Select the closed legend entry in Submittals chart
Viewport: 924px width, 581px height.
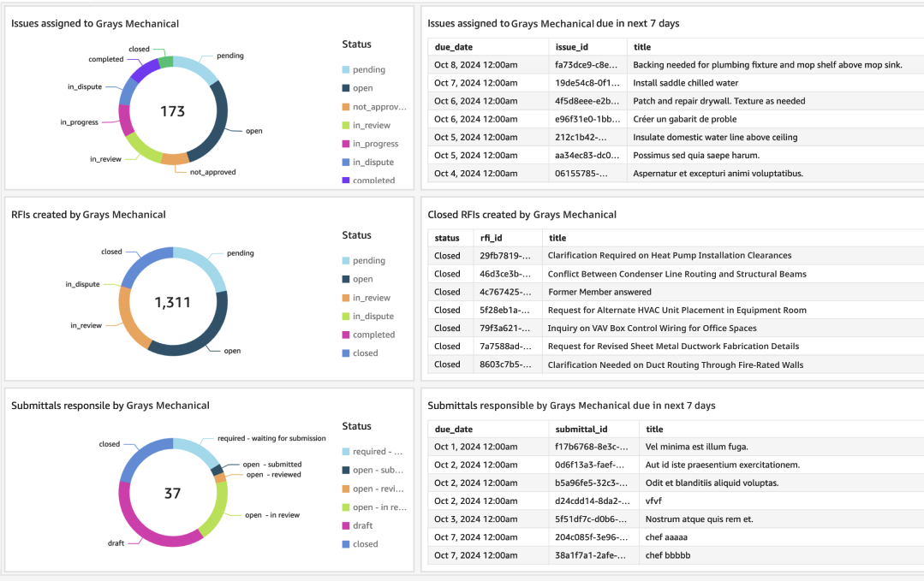tap(365, 544)
